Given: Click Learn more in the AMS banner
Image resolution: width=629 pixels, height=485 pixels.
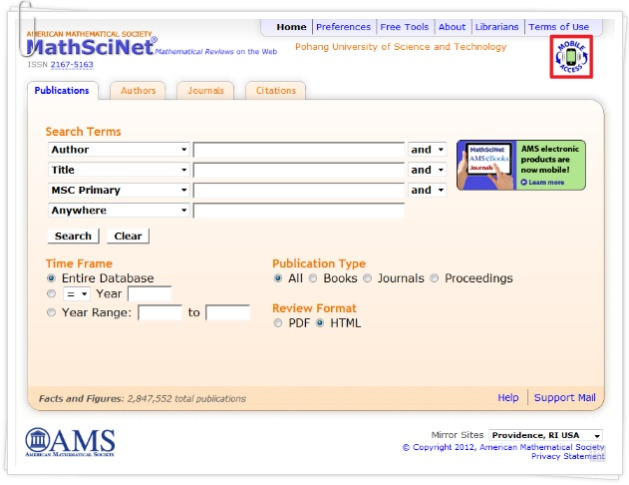Looking at the screenshot, I should [542, 182].
